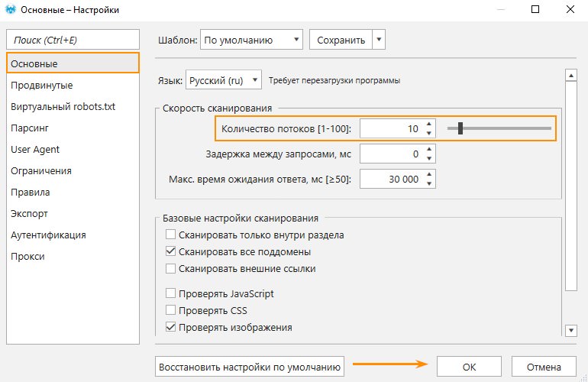Decrease max response wait time down arrow
The width and height of the screenshot is (588, 382).
429,183
